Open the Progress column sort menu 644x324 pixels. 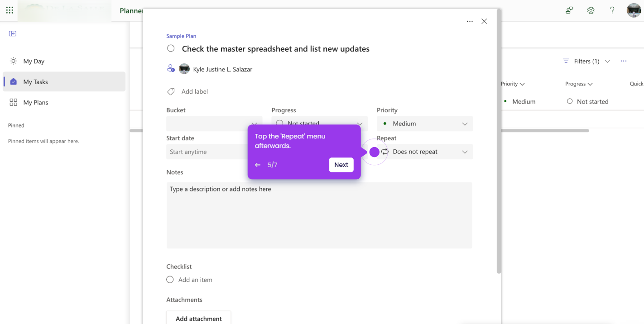pos(578,84)
